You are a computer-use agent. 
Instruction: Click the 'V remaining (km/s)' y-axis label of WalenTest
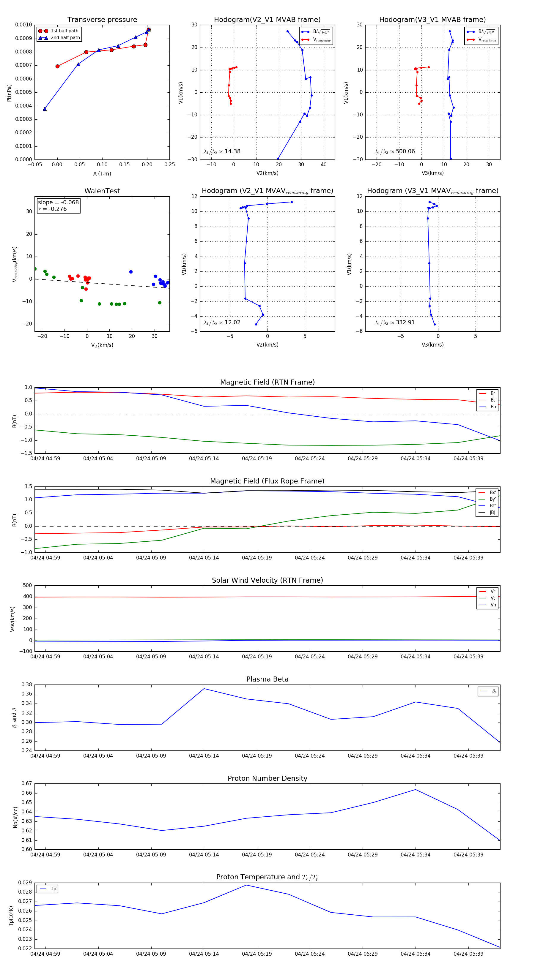(15, 264)
